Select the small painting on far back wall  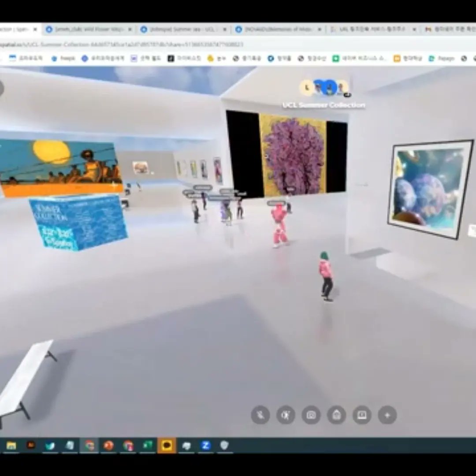[140, 167]
